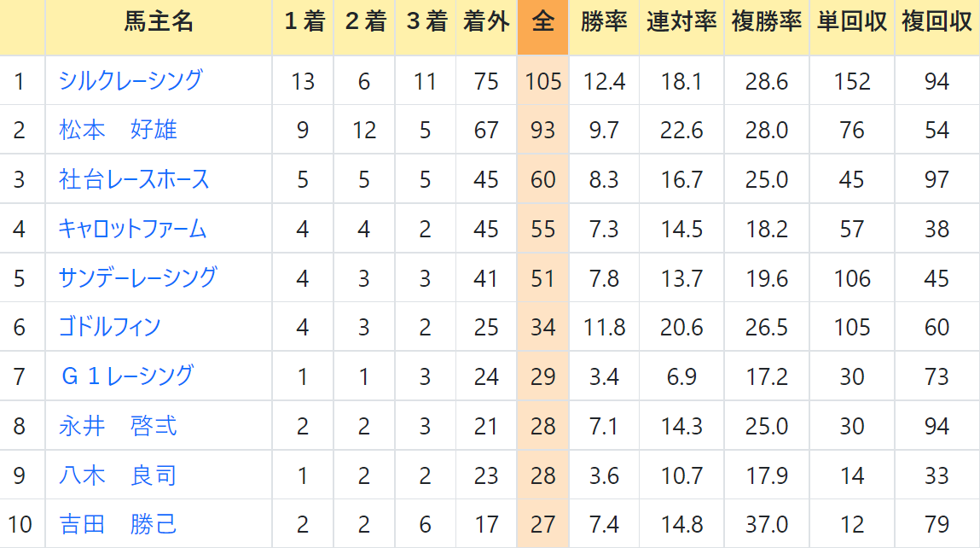Screen dimensions: 980x548
Task: Sort table by 複勝率 column header
Action: (x=767, y=22)
